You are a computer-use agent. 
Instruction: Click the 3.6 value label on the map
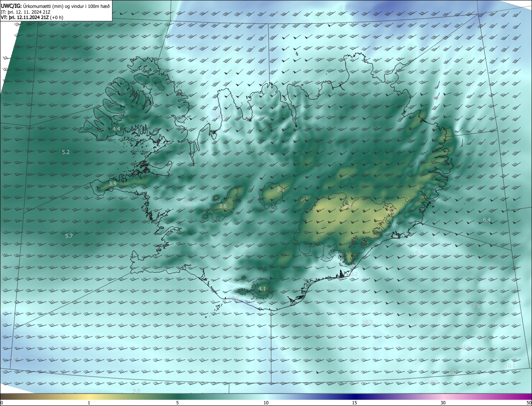coord(223,206)
